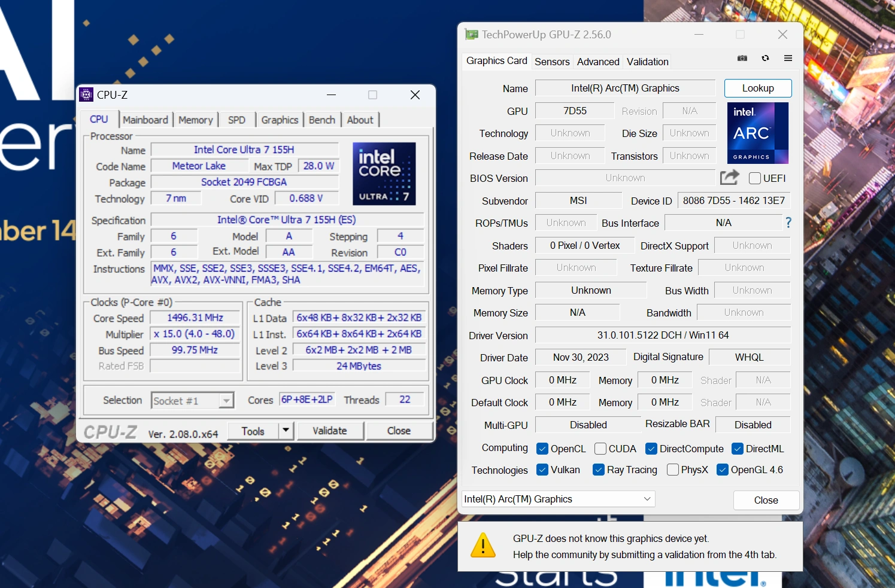Click the Package value Socket 2049 FCBGA
Viewport: 895px width, 588px height.
coord(244,182)
